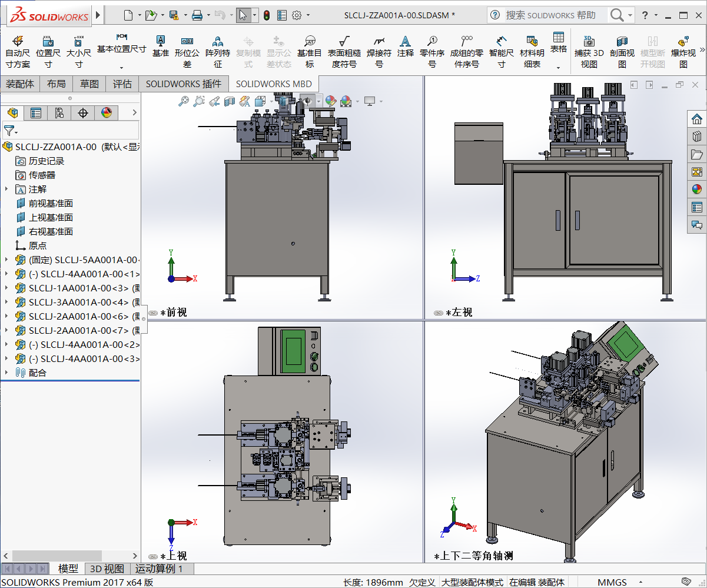Click the Pattern Feature (阵列特征) tool
Image resolution: width=707 pixels, height=588 pixels.
pos(218,51)
